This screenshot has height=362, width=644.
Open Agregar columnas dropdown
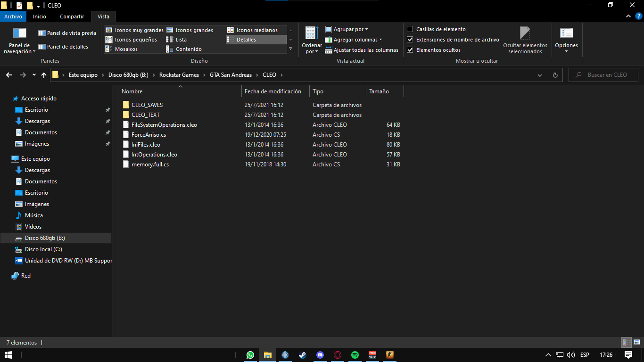click(354, 40)
